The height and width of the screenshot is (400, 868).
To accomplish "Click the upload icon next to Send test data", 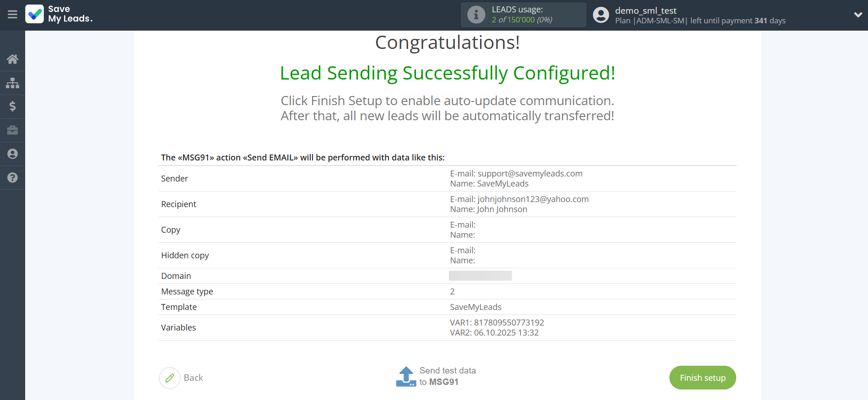I will (x=405, y=377).
